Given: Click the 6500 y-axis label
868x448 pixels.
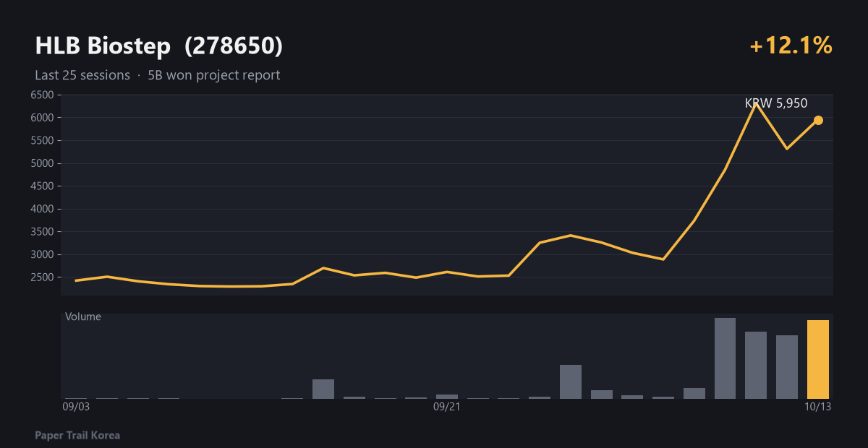Looking at the screenshot, I should 43,95.
